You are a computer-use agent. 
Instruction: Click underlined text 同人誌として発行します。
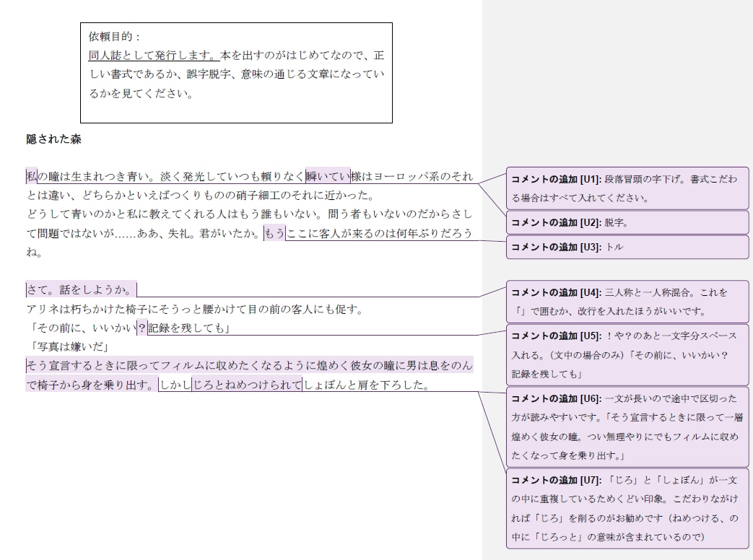pos(154,56)
